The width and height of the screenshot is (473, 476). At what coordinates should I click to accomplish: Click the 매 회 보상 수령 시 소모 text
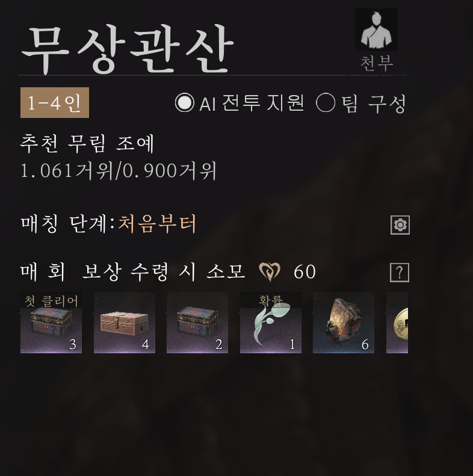click(x=132, y=271)
